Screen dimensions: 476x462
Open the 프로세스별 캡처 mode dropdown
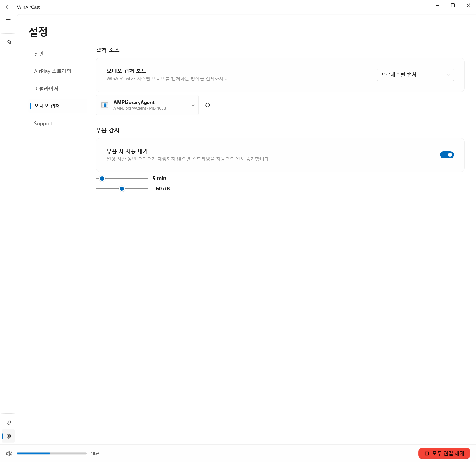click(x=415, y=75)
